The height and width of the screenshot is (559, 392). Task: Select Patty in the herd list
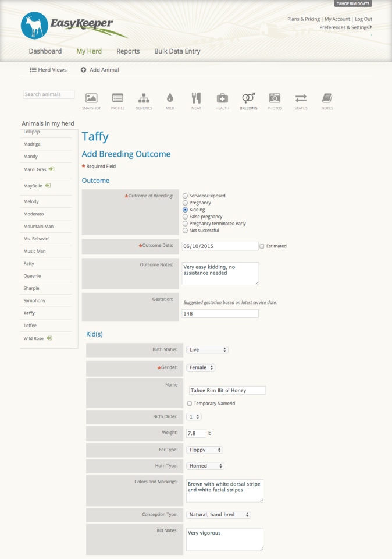coord(29,264)
